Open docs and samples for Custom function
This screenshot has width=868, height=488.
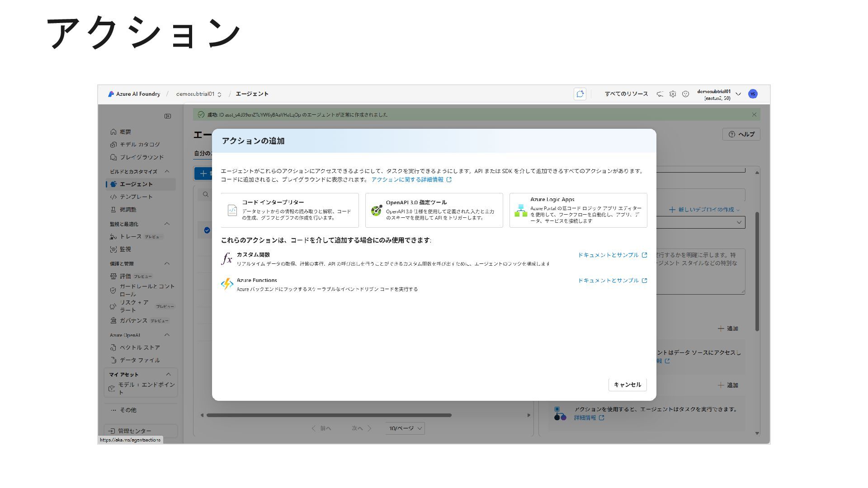tap(613, 255)
